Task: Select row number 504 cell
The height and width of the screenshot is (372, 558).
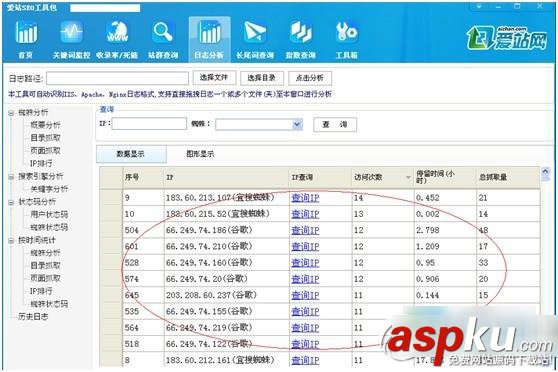Action: (143, 230)
